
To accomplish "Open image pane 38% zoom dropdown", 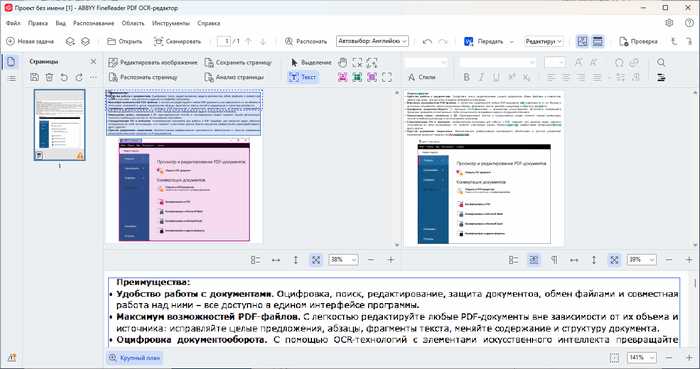I will pos(343,260).
